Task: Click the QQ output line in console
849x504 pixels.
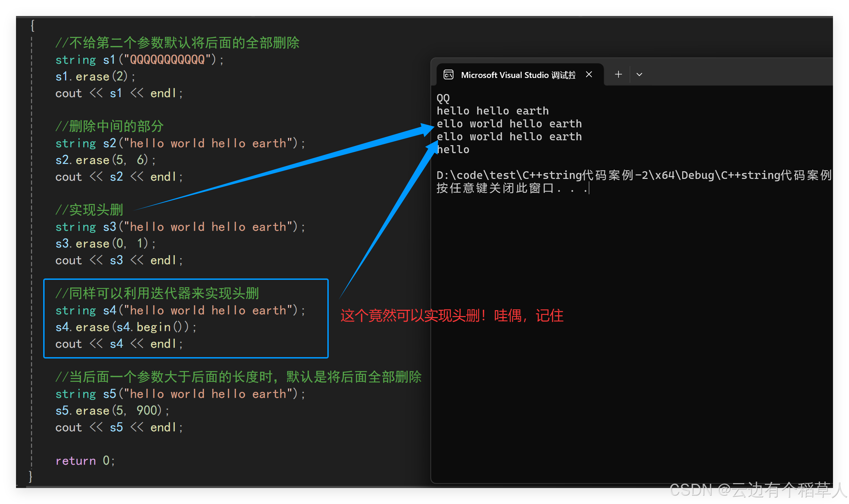Action: click(x=443, y=98)
